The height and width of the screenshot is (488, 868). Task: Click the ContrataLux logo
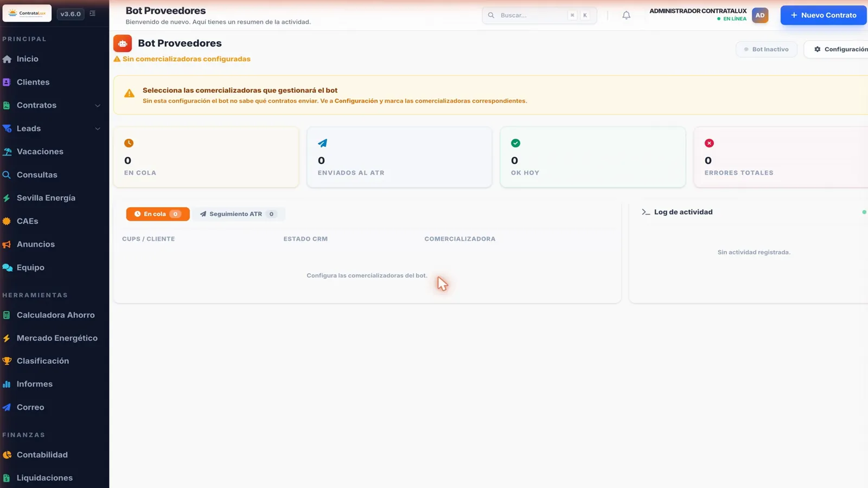27,14
